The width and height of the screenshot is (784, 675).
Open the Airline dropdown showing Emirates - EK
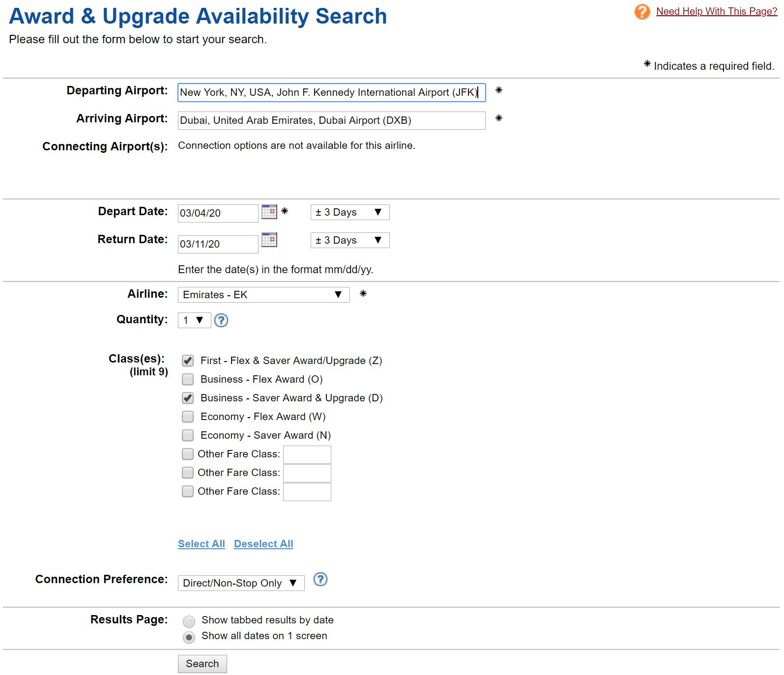click(x=264, y=295)
